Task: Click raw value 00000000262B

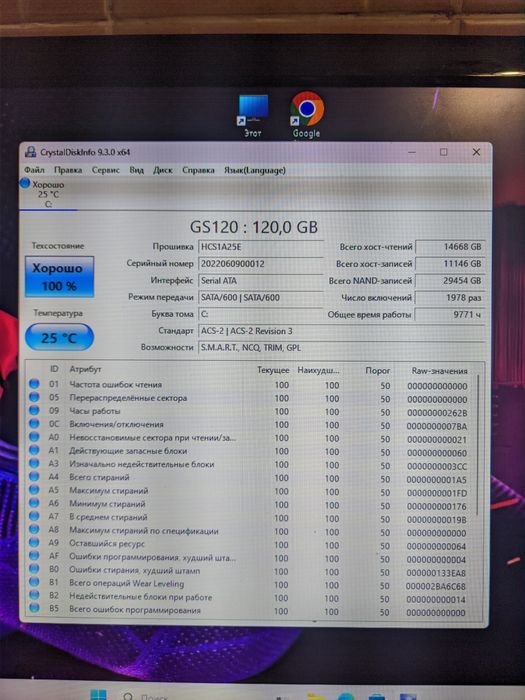Action: pyautogui.click(x=438, y=413)
